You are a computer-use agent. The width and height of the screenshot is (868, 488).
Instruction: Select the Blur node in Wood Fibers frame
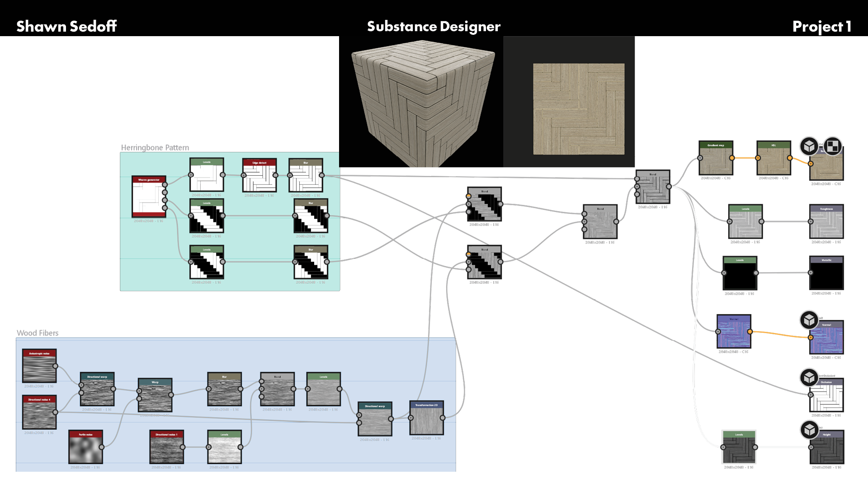click(x=224, y=389)
